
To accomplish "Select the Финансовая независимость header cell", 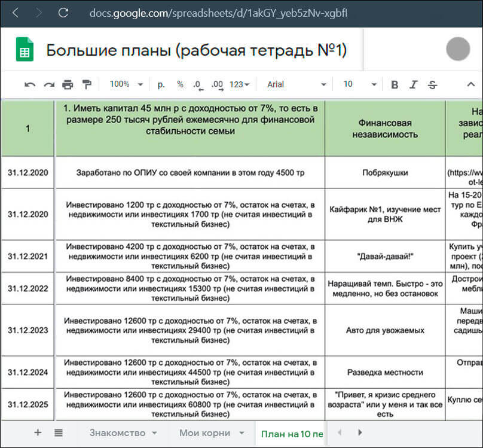I will click(x=385, y=129).
